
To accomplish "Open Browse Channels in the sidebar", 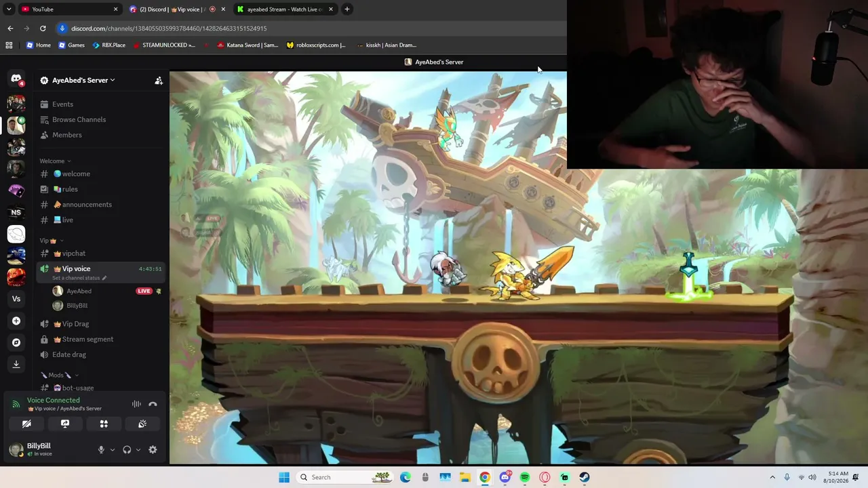I will pos(101,120).
